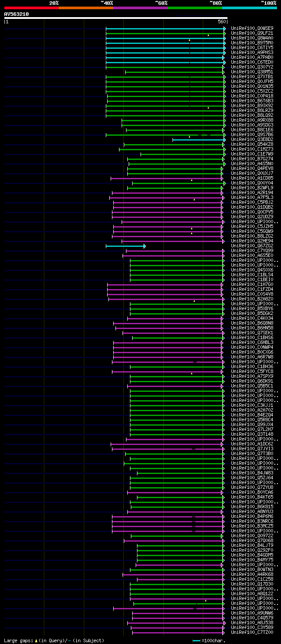The width and height of the screenshot is (281, 644).
Task: Select the query label AV563210
Action: click(x=16, y=14)
